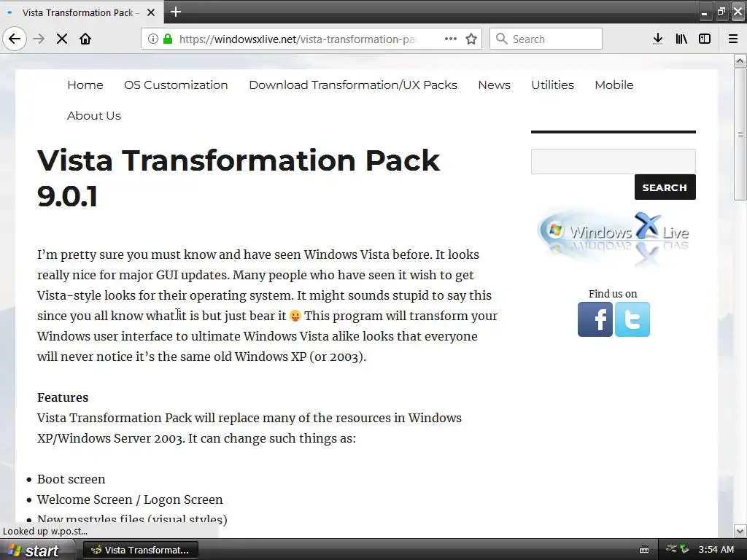Click the forward navigation arrow

click(x=39, y=39)
